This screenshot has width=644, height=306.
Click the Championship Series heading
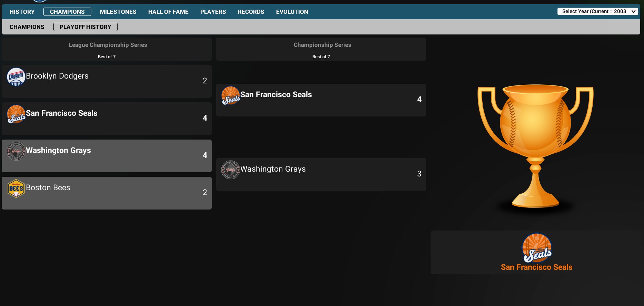(322, 45)
